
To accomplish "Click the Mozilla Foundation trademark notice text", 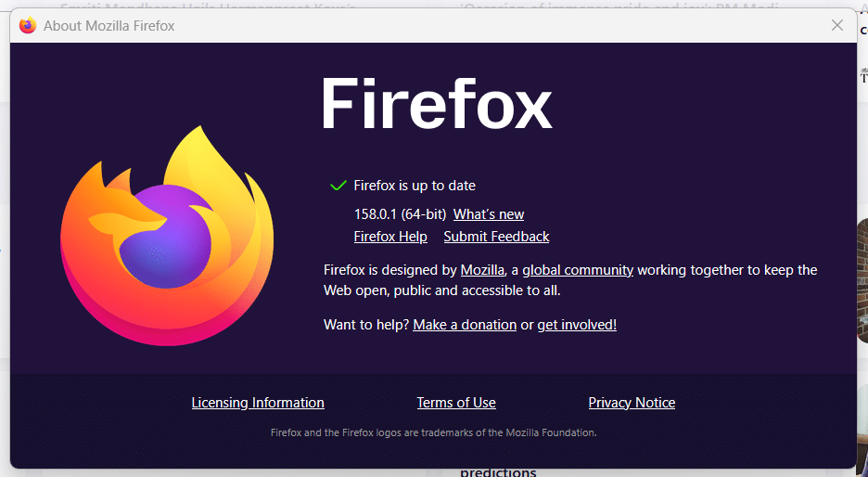I will (433, 432).
